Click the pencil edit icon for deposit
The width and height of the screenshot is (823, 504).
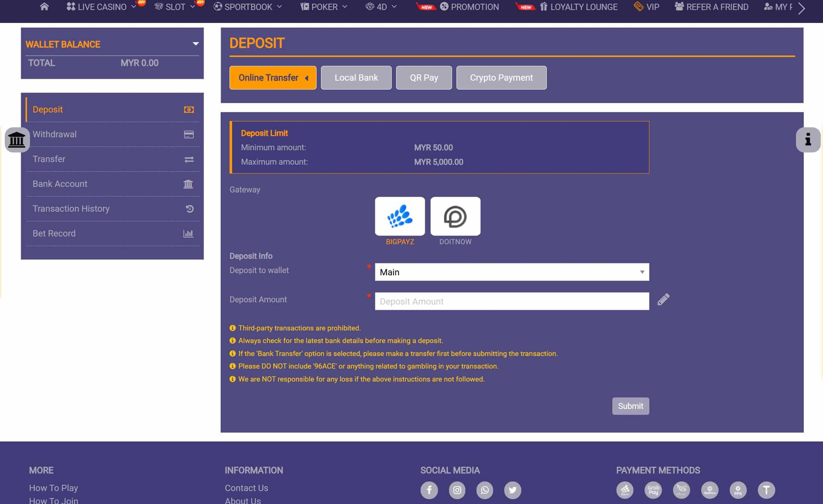[x=663, y=300]
